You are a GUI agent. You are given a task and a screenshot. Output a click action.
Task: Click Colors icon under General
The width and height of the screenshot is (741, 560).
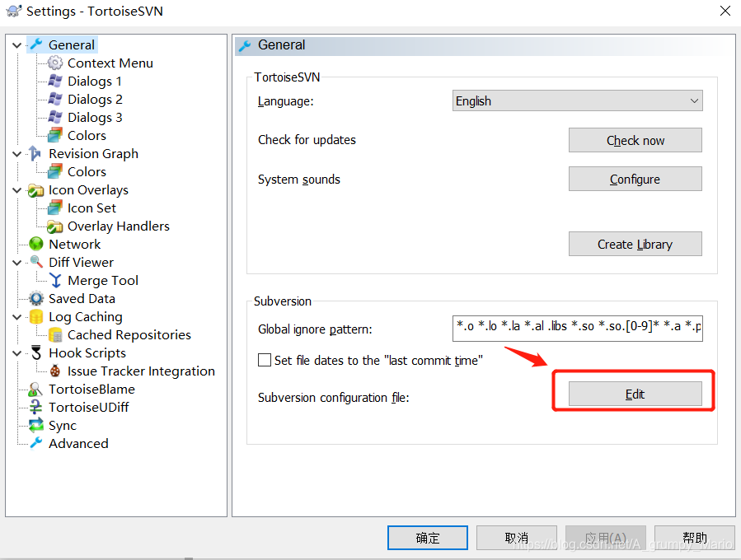[x=55, y=135]
